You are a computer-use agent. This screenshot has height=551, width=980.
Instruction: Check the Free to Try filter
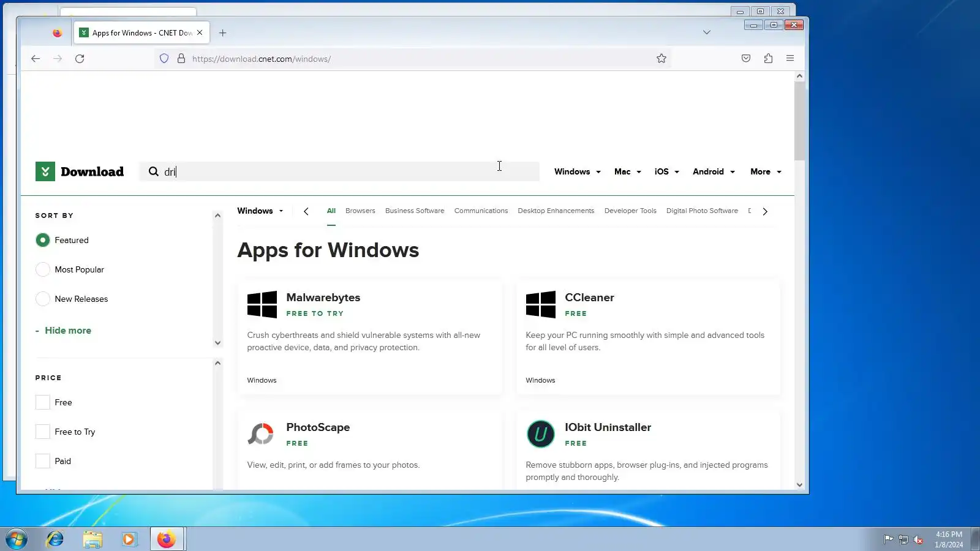click(x=43, y=432)
